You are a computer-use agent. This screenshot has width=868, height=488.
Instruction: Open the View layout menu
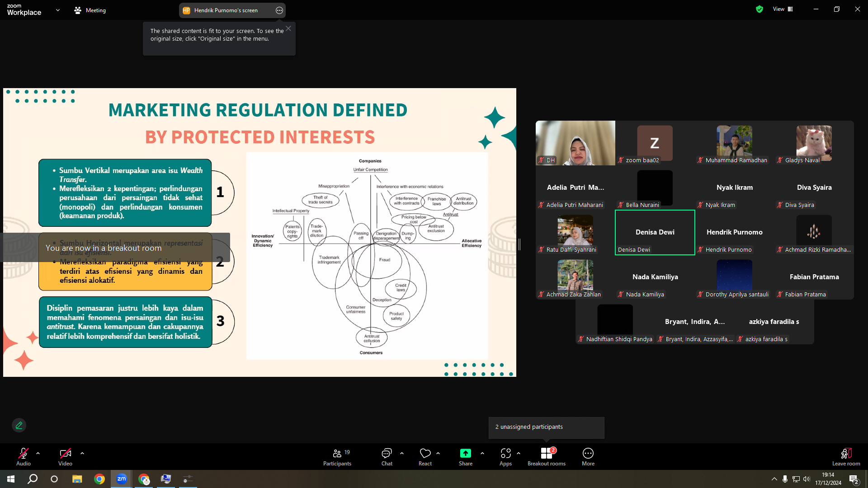(783, 9)
